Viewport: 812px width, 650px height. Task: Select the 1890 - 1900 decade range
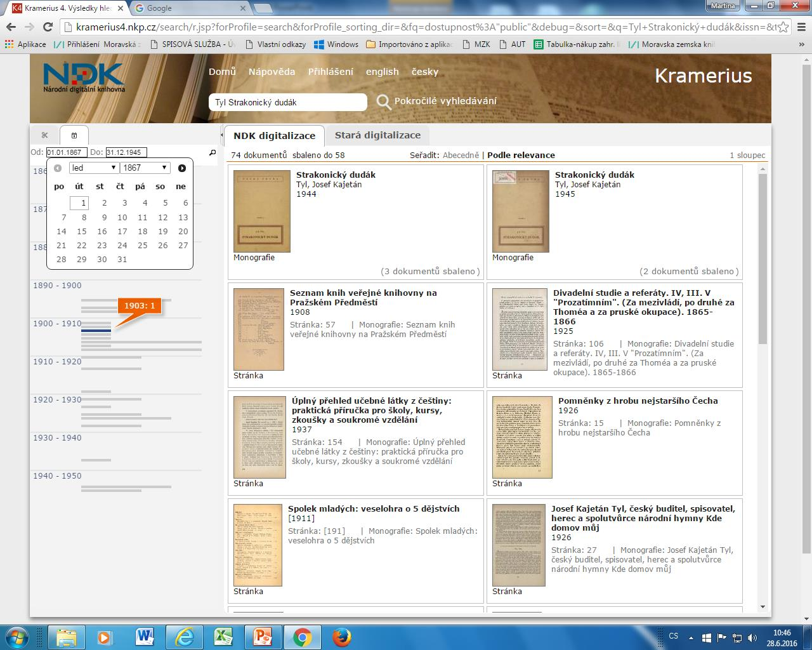coord(57,286)
